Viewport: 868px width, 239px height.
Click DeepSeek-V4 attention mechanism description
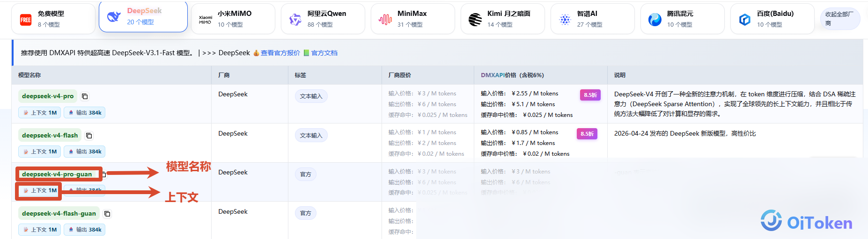pos(735,104)
